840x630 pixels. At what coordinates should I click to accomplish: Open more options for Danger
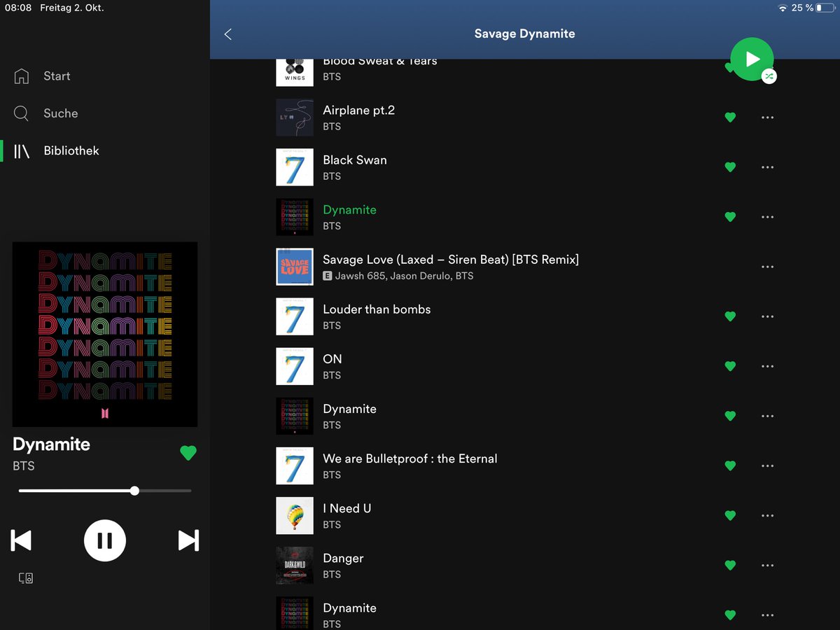click(767, 566)
